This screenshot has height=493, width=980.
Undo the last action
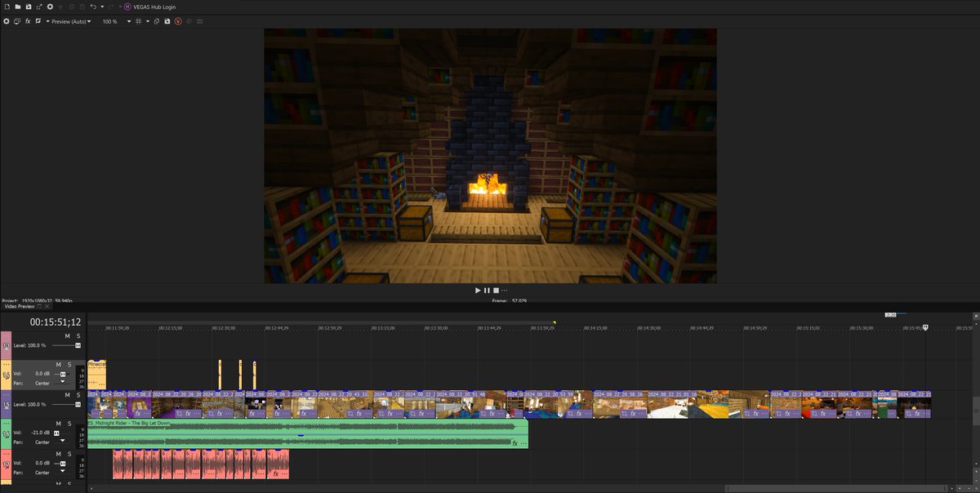[93, 7]
